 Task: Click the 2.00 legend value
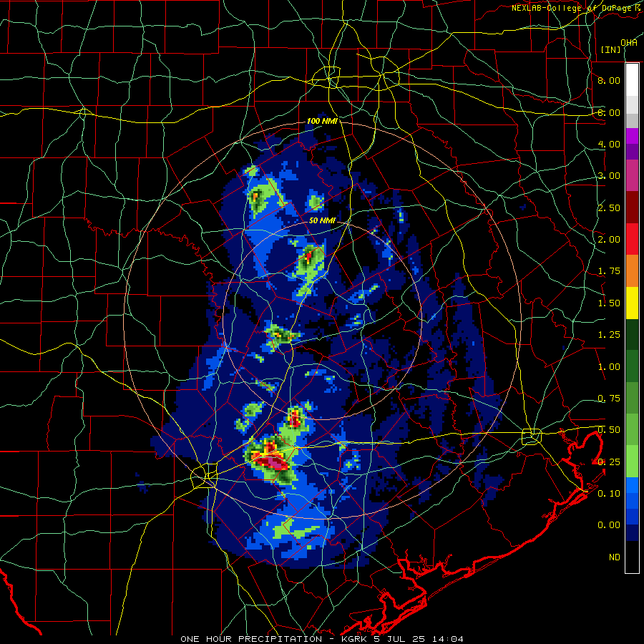[609, 240]
